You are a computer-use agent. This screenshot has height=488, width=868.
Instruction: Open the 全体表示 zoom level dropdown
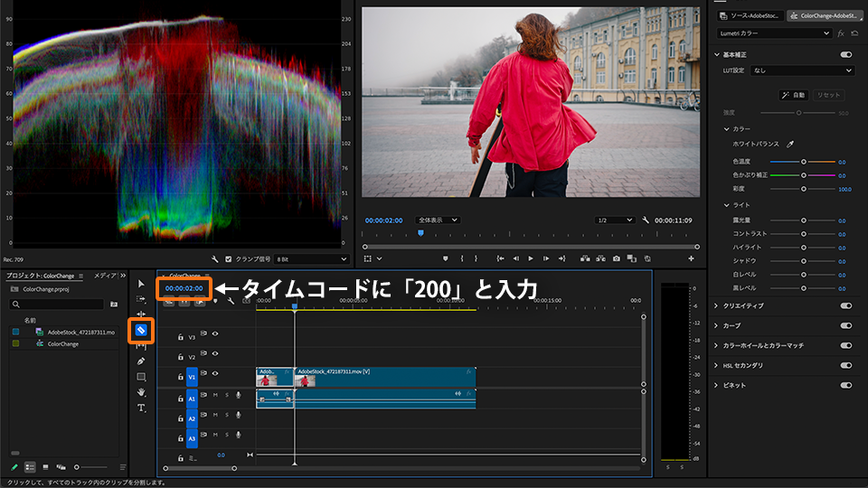[438, 221]
